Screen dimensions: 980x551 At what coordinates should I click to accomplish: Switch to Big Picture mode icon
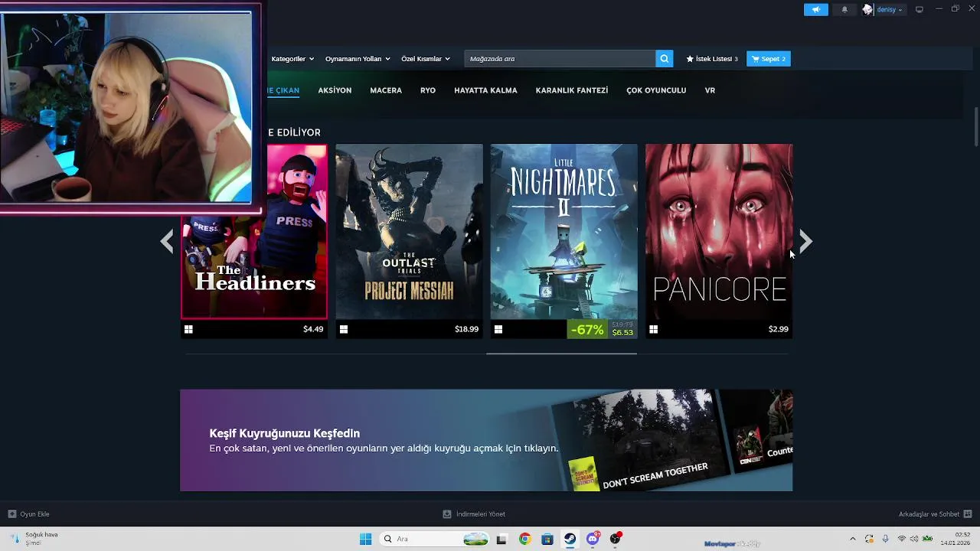click(920, 9)
